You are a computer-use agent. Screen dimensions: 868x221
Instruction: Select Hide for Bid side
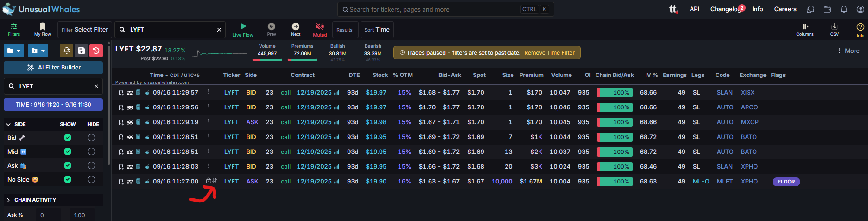pyautogui.click(x=91, y=138)
